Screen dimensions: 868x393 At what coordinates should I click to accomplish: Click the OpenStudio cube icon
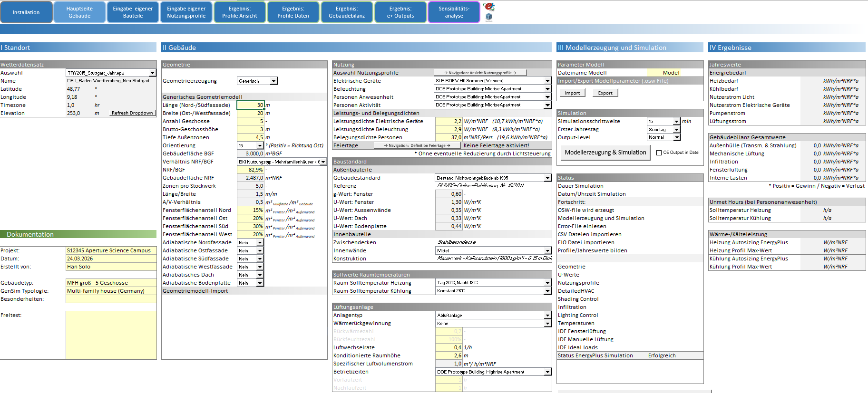488,17
